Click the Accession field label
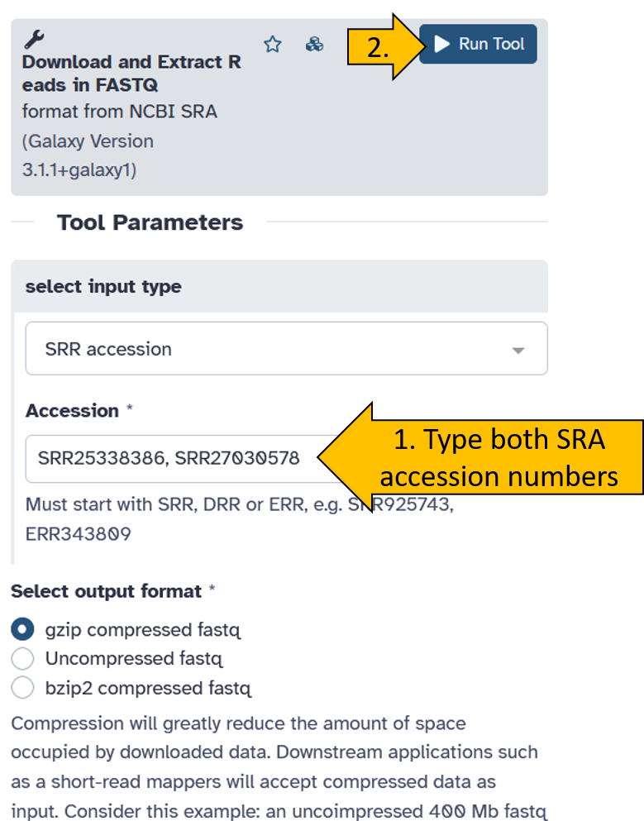 click(x=72, y=411)
